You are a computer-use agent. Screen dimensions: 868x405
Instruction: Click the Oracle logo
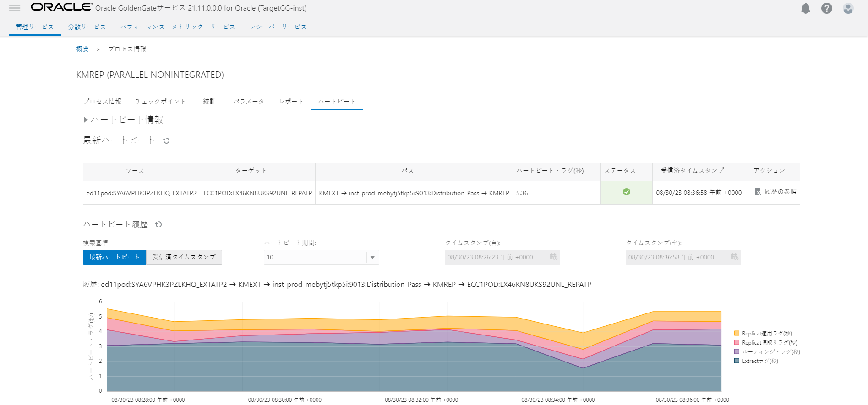pos(62,7)
